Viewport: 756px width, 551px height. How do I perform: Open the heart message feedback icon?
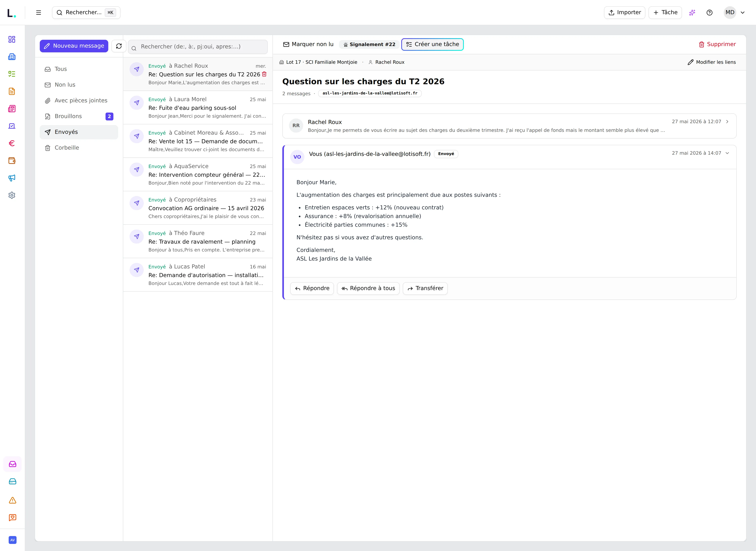coord(12,518)
